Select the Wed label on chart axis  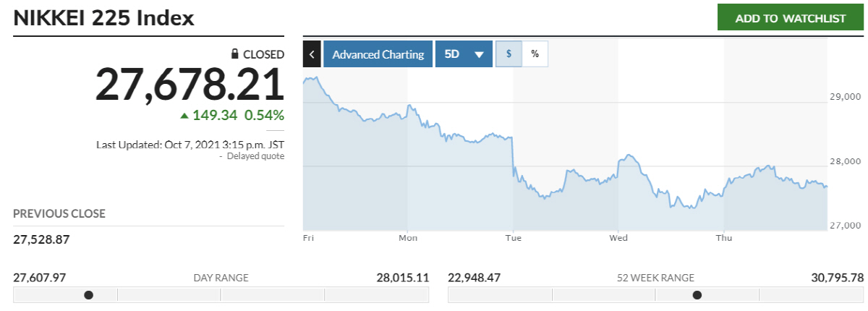pyautogui.click(x=618, y=237)
